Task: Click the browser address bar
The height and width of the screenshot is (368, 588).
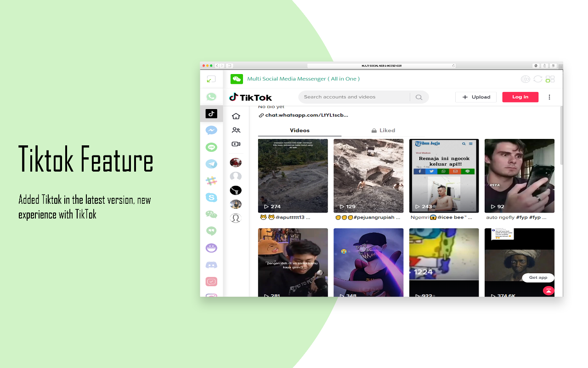Action: (381, 66)
